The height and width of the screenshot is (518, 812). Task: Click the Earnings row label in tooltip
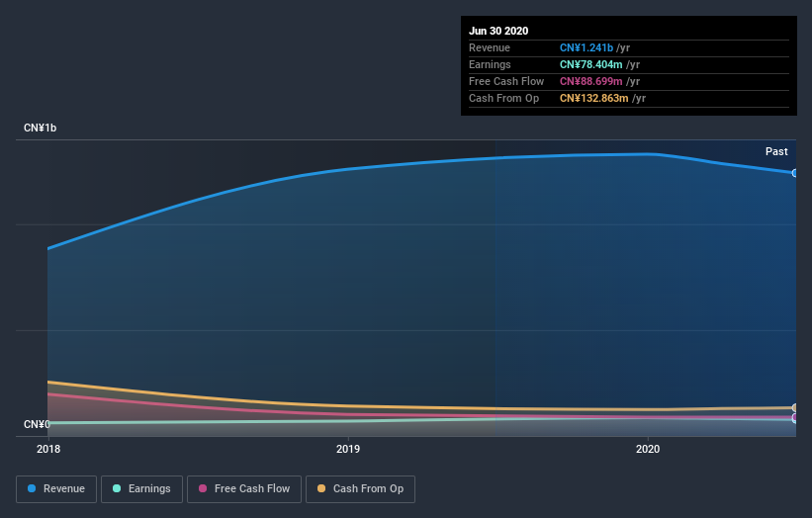pos(490,64)
